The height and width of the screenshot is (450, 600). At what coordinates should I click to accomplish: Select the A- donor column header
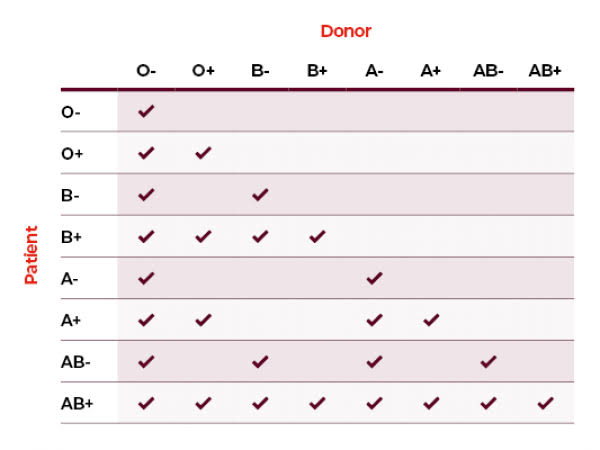[374, 71]
